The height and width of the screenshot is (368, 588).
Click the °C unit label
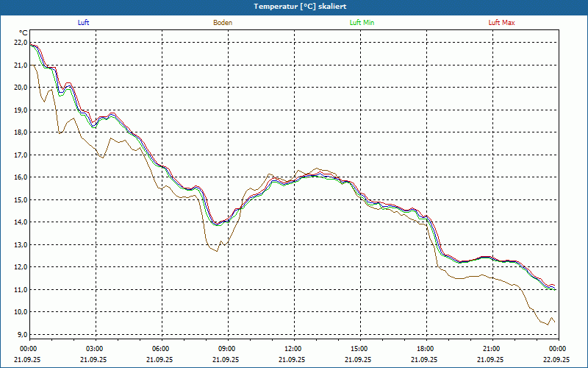23,33
